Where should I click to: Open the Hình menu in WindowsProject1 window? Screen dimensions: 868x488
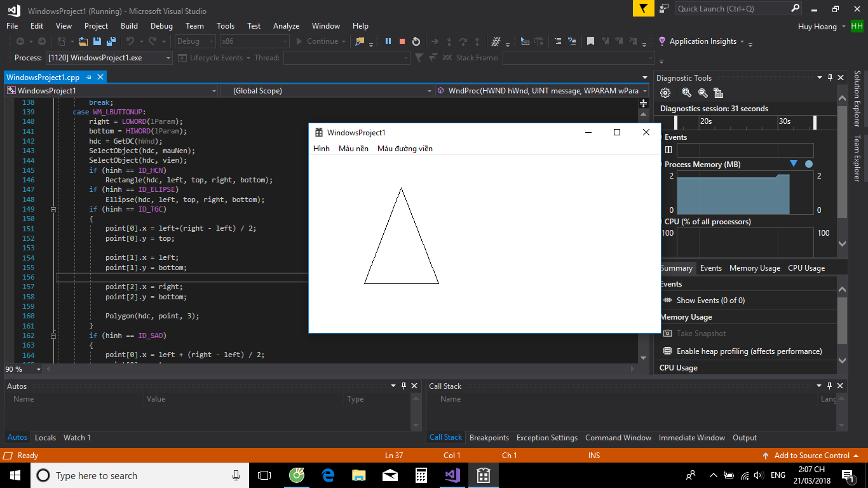pyautogui.click(x=322, y=149)
